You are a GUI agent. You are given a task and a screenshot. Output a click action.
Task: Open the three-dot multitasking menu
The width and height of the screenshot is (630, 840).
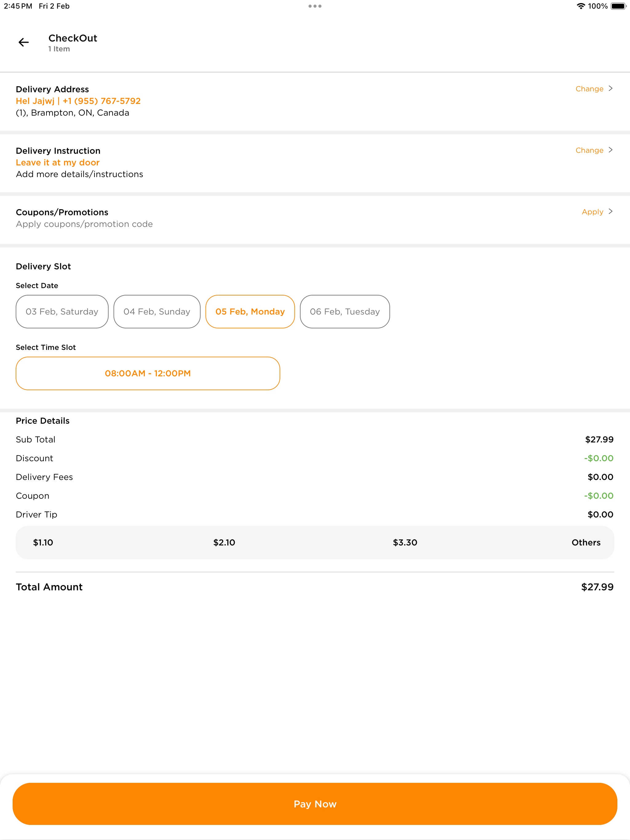pos(315,6)
